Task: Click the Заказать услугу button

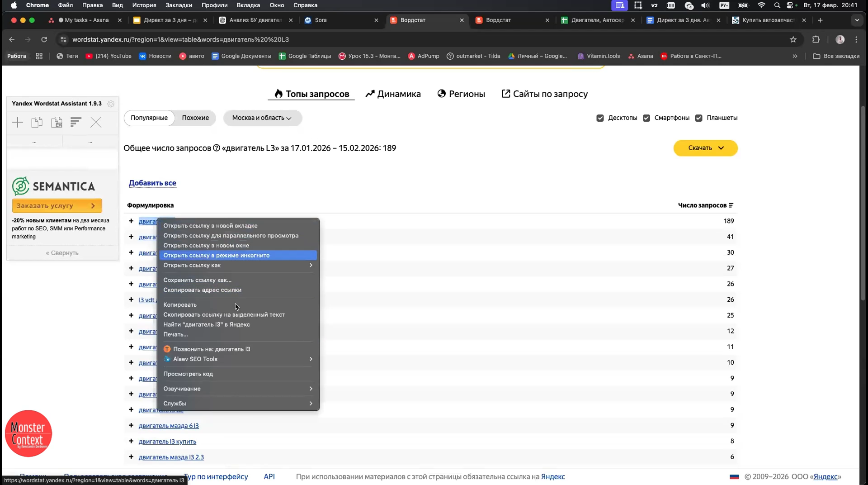Action: coord(57,206)
